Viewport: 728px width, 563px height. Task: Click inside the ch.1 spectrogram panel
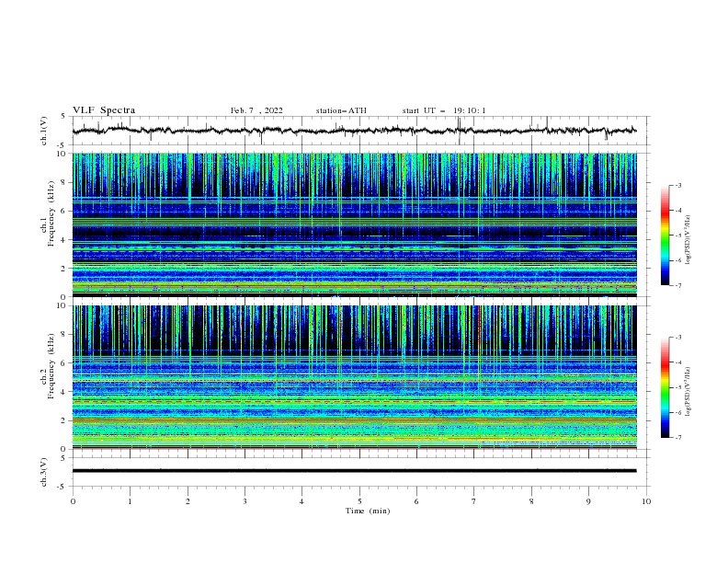pyautogui.click(x=354, y=224)
